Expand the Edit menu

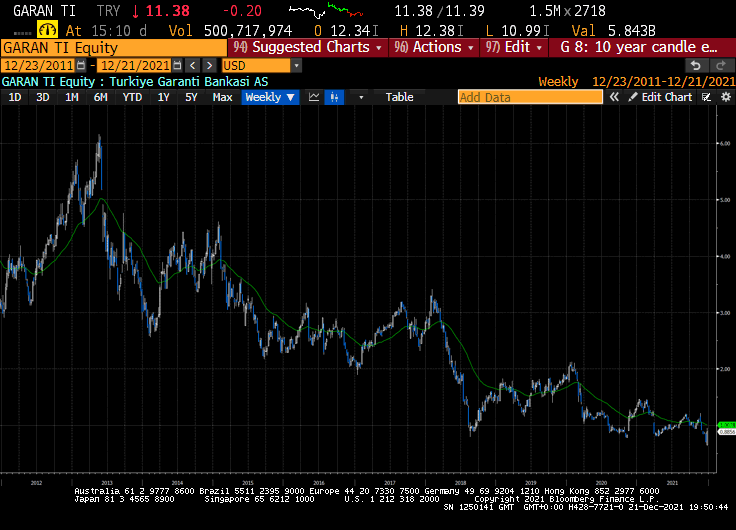[x=514, y=47]
